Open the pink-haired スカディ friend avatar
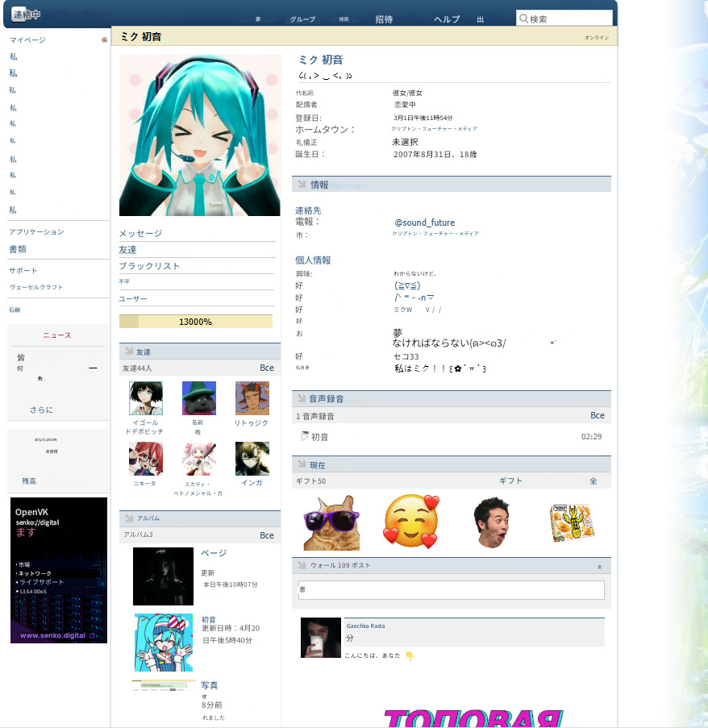 pos(199,459)
